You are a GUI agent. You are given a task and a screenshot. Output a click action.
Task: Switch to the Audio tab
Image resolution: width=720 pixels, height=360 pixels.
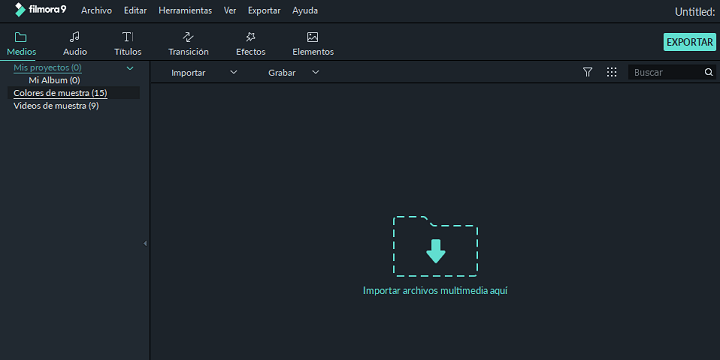(75, 44)
